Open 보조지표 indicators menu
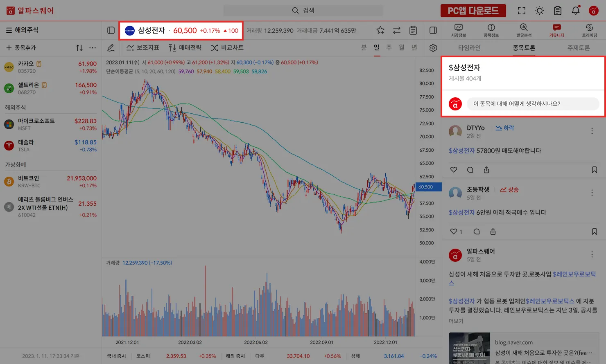The width and height of the screenshot is (606, 364). (x=142, y=48)
